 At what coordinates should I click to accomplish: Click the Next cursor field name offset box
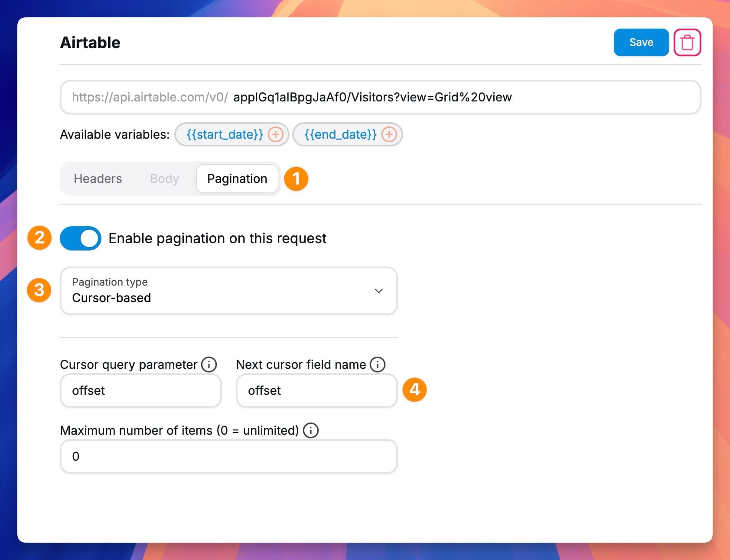tap(316, 391)
